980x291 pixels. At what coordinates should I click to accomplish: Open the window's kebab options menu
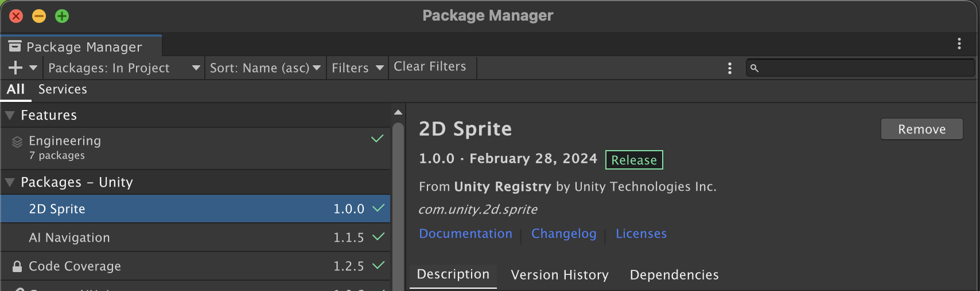(959, 44)
